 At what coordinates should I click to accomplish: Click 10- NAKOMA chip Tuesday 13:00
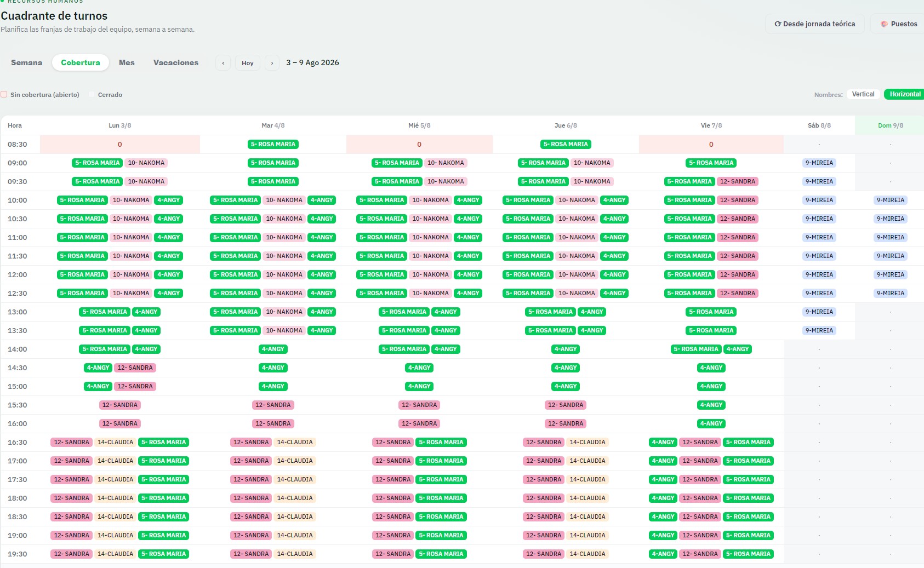click(x=284, y=312)
